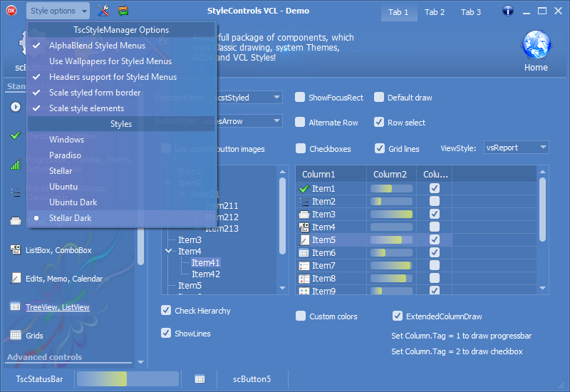Click the green check icon beside Item1

(x=304, y=189)
